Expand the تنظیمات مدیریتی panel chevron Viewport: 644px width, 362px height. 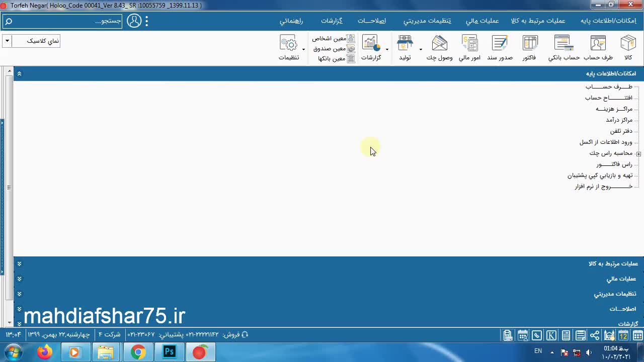[x=19, y=294]
